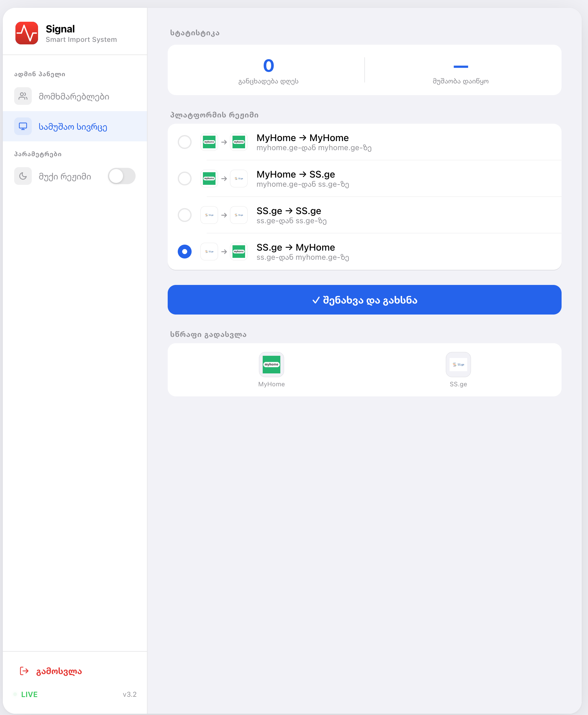Click the ss.ge-დან myhome.ge-ზე subtitle

point(303,258)
